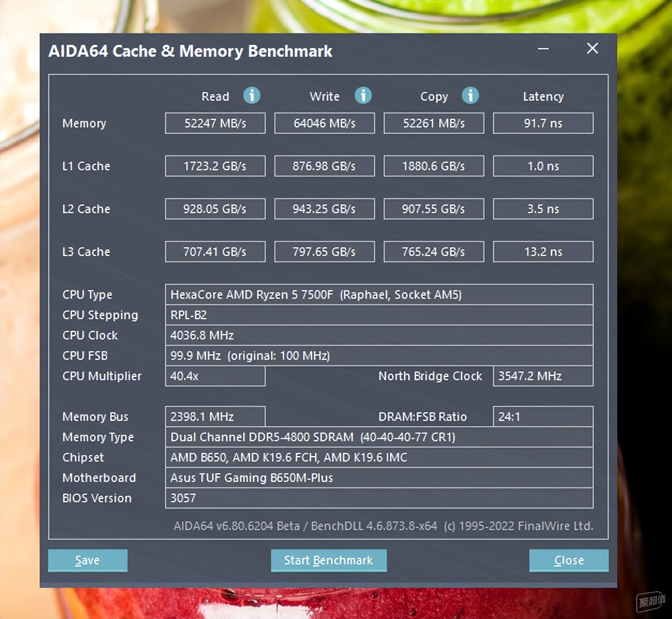Click the L3 Cache row label
Screen dimensions: 672x619
[x=86, y=252]
